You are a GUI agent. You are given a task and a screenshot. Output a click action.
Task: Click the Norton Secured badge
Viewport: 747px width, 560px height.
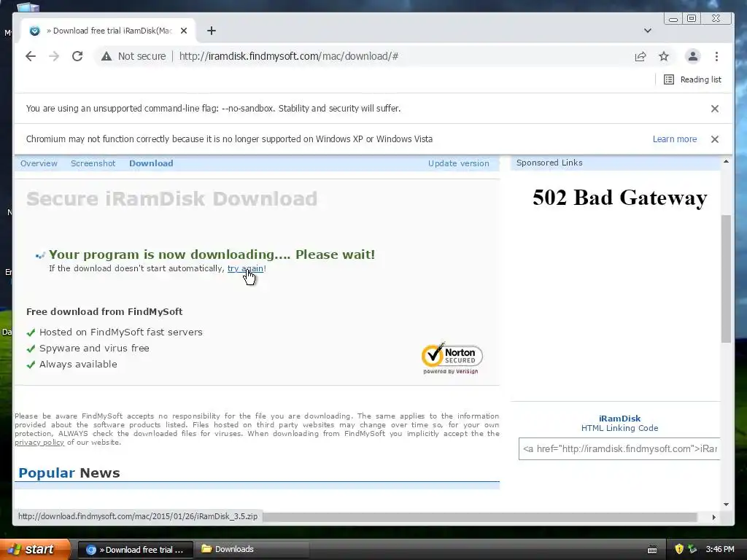coord(452,358)
